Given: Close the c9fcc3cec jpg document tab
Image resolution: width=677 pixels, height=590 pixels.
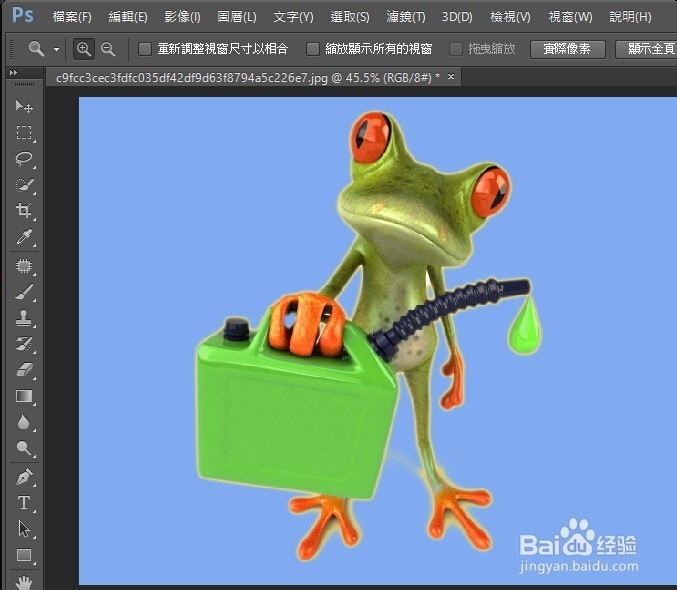Looking at the screenshot, I should click(451, 76).
